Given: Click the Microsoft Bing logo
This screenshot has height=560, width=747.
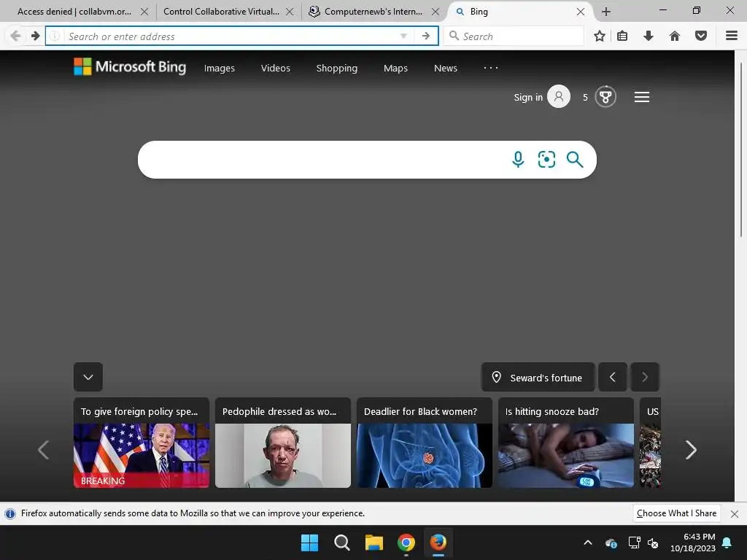Looking at the screenshot, I should coord(130,67).
